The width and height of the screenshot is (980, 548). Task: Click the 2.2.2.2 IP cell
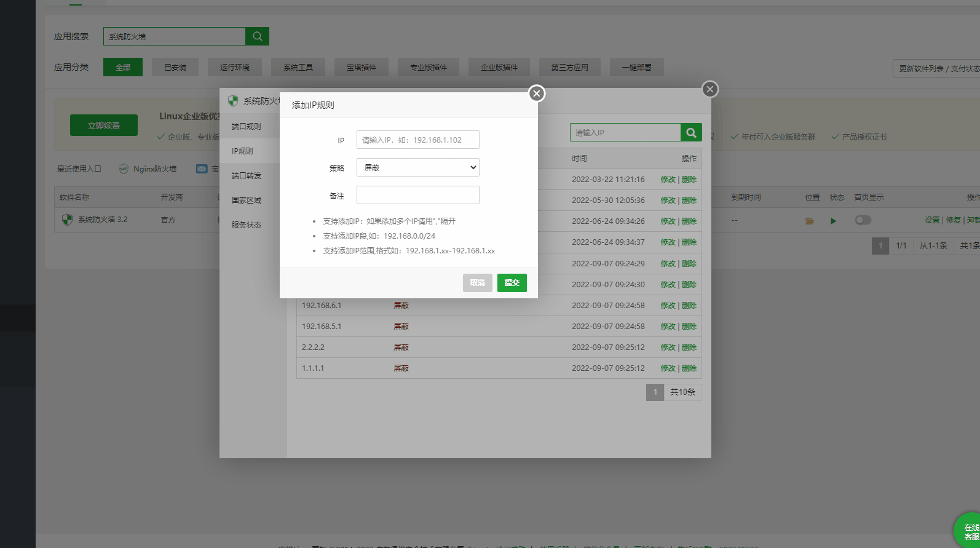[x=313, y=347]
